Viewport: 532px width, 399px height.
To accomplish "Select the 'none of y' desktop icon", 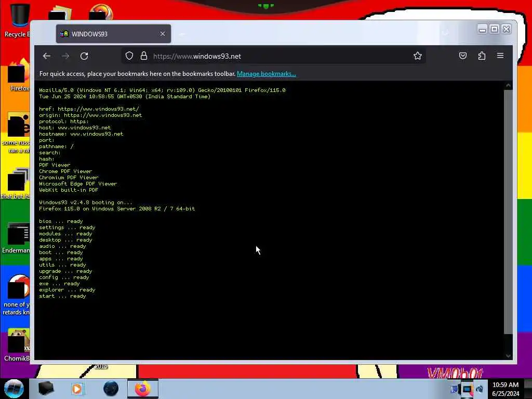I will pos(16,295).
